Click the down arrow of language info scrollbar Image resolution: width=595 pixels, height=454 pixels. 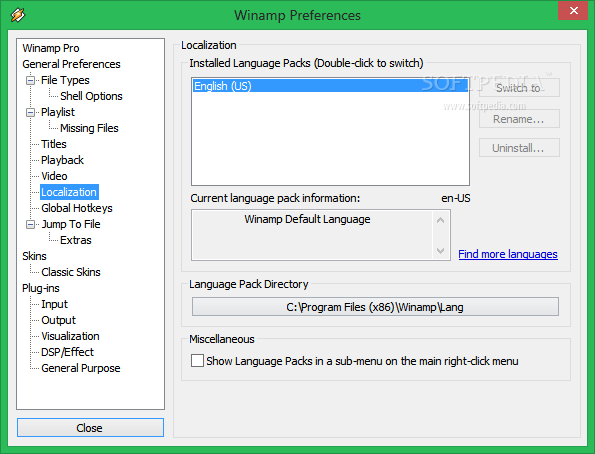pos(441,251)
